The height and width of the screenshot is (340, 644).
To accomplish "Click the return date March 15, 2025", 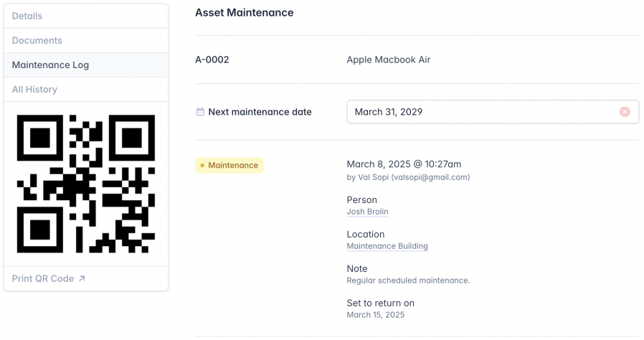I will [x=375, y=315].
